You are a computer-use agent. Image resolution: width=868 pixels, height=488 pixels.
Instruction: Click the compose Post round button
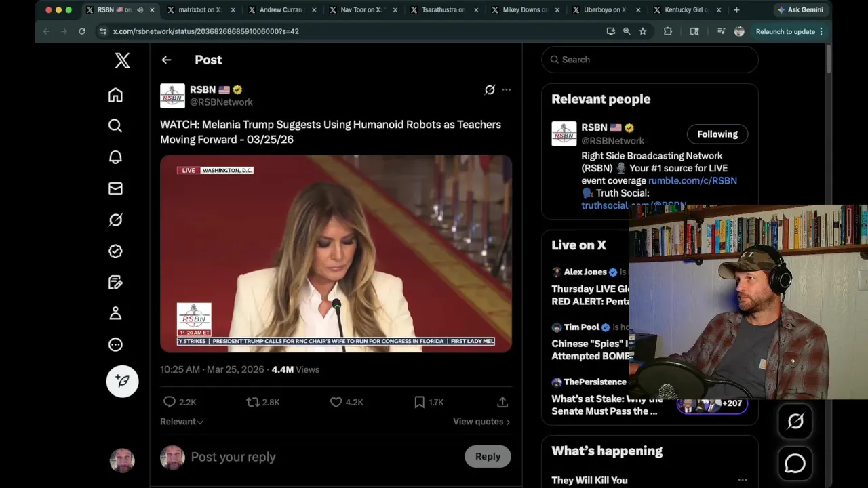click(x=122, y=381)
